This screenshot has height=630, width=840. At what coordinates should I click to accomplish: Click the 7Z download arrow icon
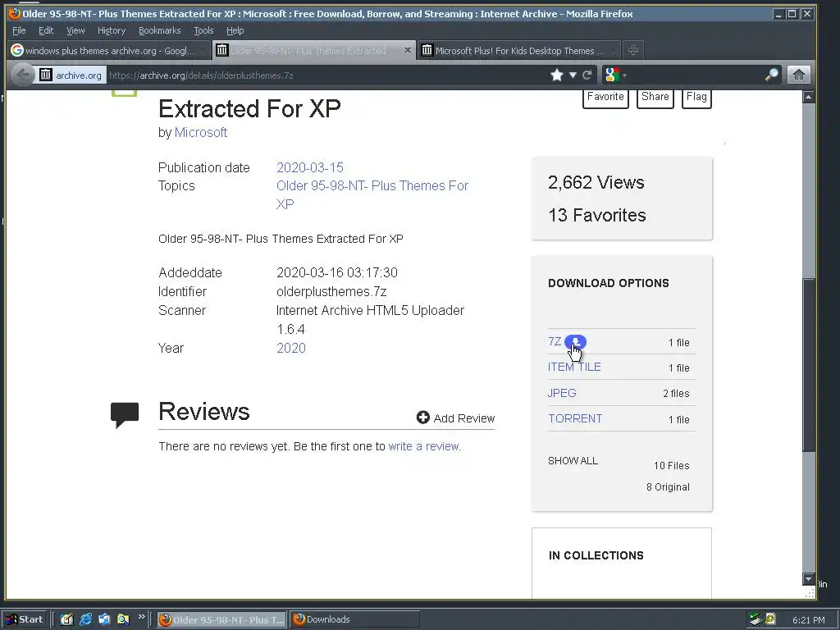[575, 342]
